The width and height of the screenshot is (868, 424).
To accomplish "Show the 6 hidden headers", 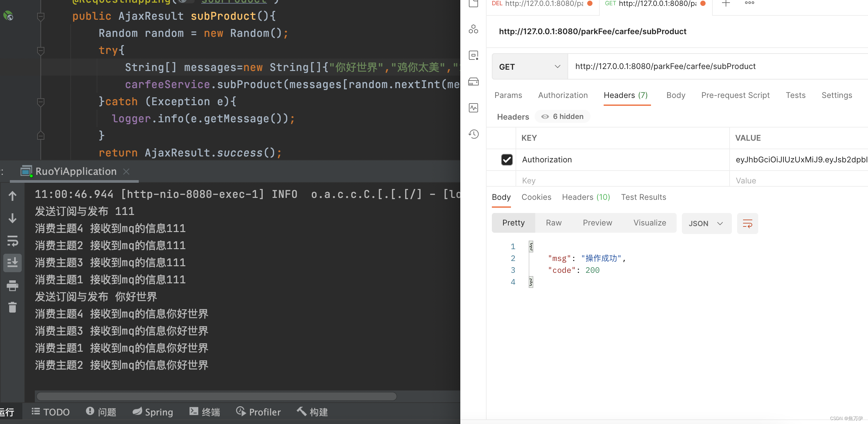I will click(562, 117).
